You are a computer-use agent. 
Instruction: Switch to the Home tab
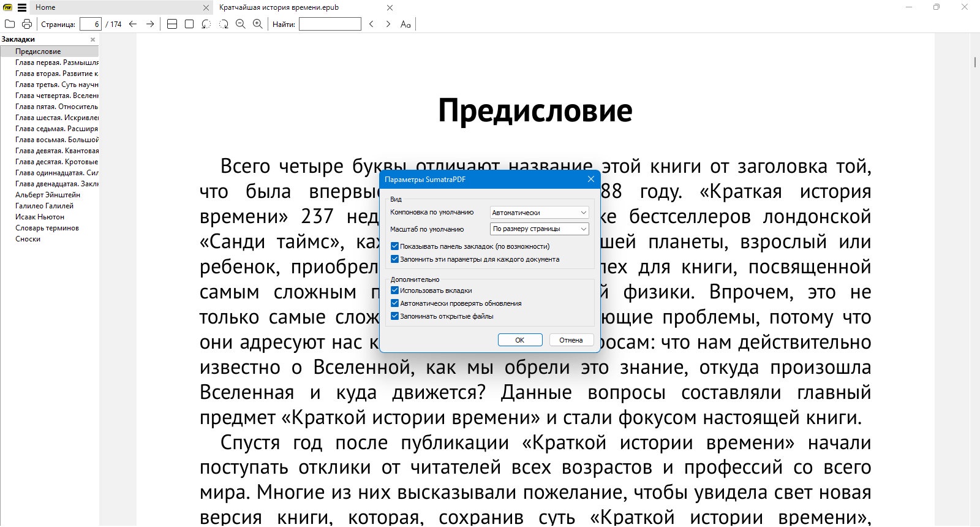click(x=45, y=7)
